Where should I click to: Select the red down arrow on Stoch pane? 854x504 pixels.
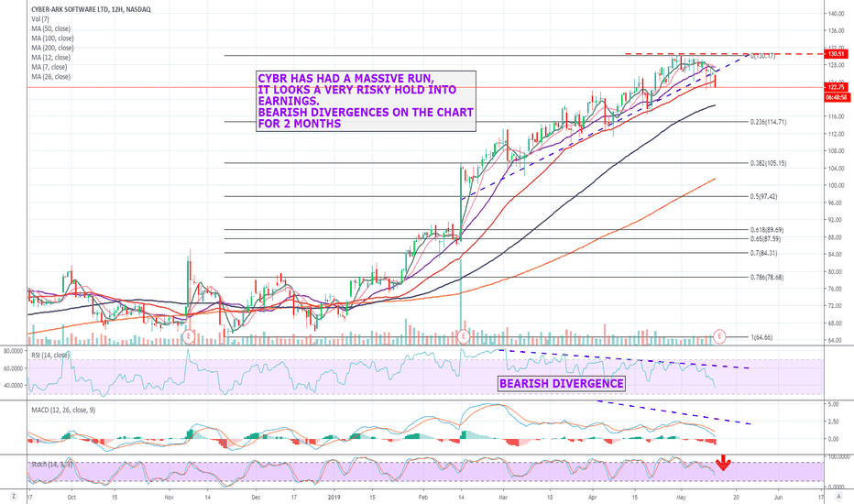click(723, 463)
